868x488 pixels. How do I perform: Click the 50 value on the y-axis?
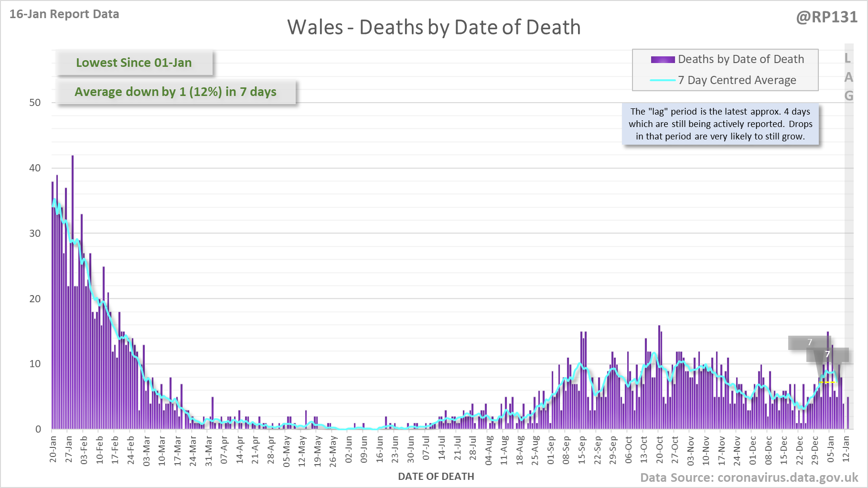35,103
